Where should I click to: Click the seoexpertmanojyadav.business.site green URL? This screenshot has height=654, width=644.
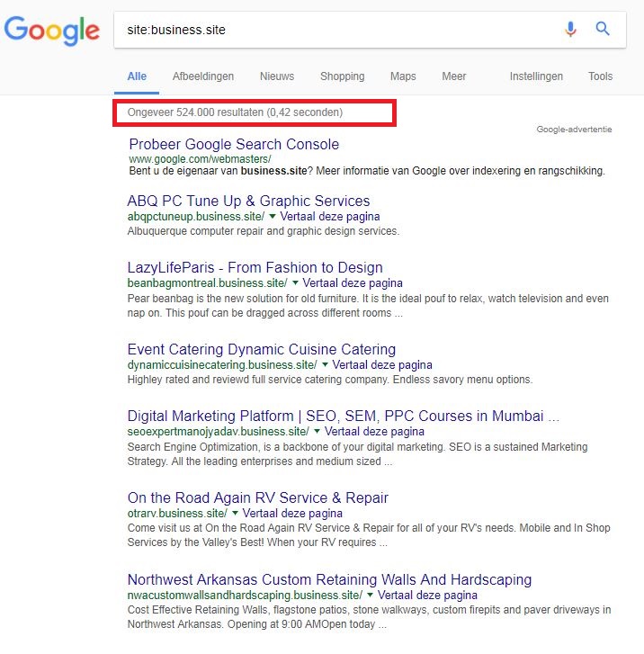pos(219,431)
